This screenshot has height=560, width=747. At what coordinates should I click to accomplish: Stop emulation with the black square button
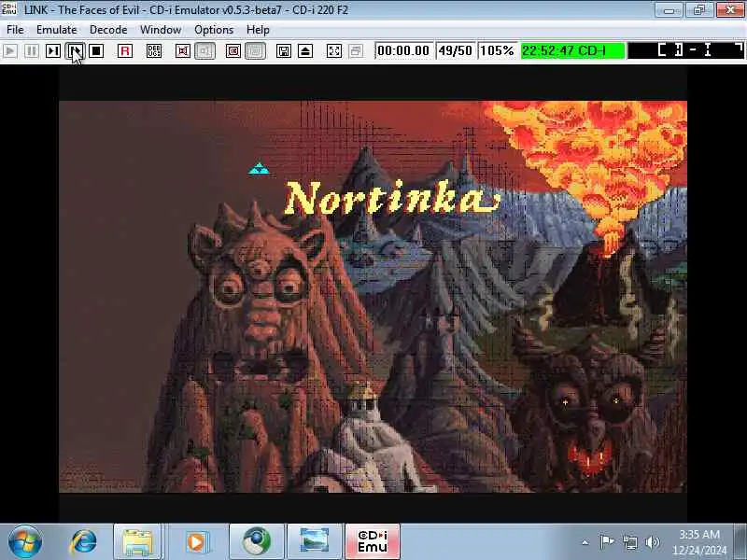pos(96,51)
